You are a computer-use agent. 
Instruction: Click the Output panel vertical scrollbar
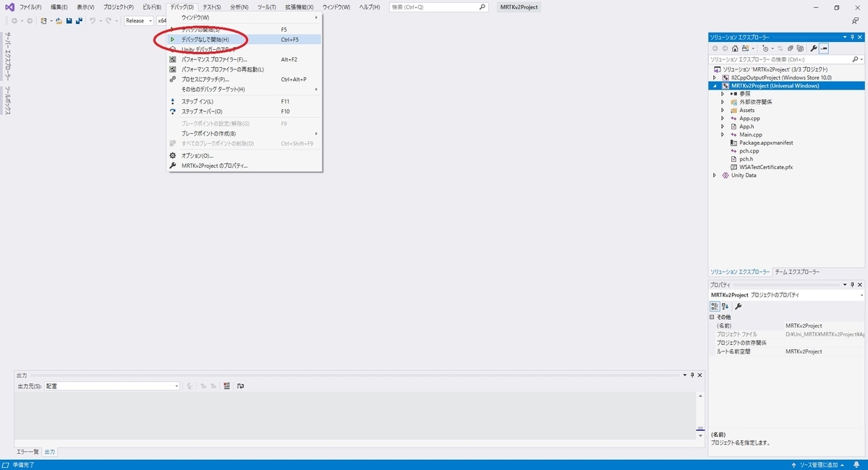coord(699,415)
